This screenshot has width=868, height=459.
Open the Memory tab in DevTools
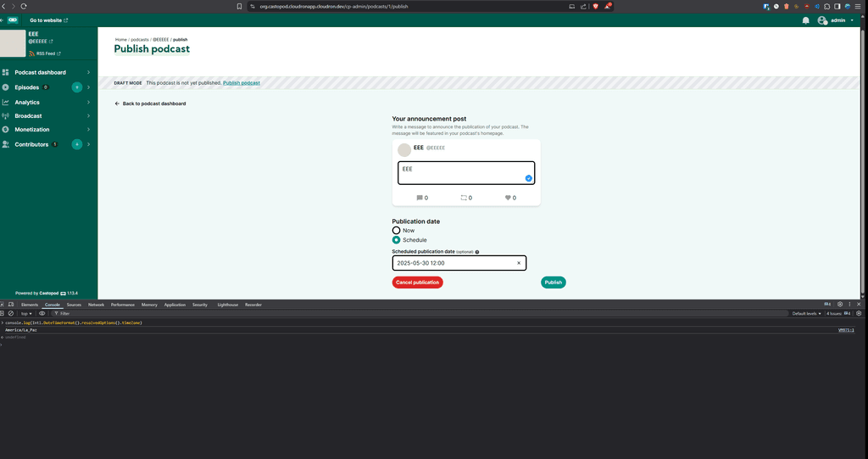149,305
